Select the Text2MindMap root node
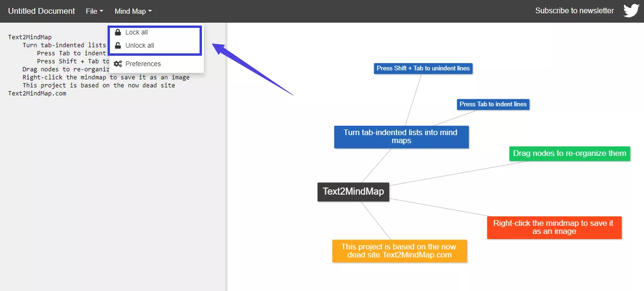 tap(353, 192)
